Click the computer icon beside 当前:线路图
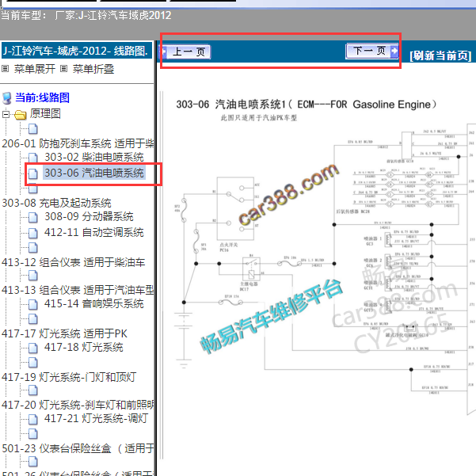The height and width of the screenshot is (476, 476). pos(7,98)
